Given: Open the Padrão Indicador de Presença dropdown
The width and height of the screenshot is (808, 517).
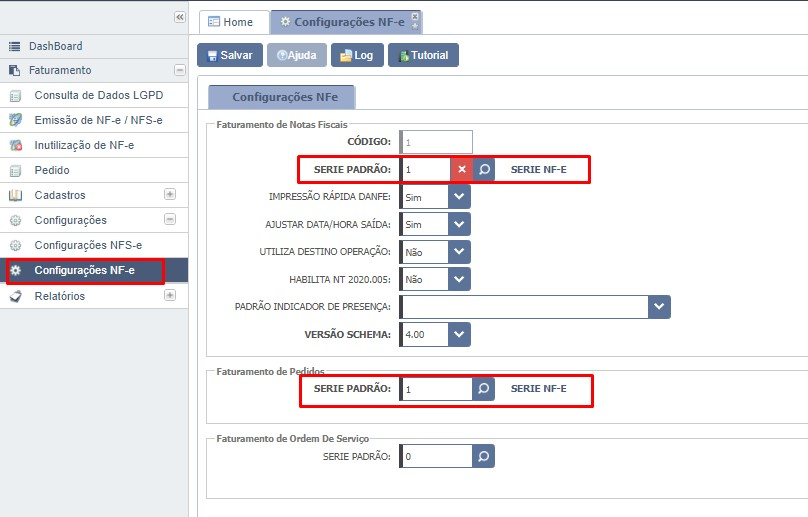Looking at the screenshot, I should [659, 307].
